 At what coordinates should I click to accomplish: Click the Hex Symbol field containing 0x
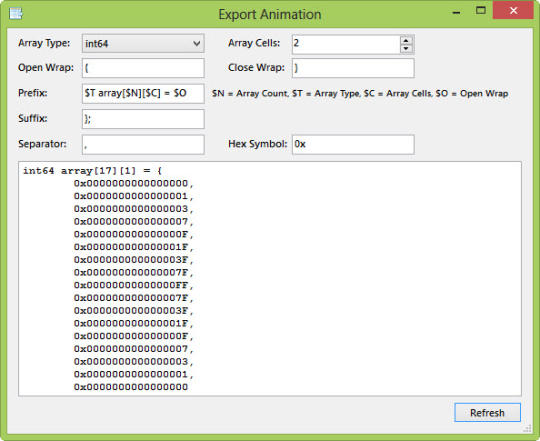point(353,144)
